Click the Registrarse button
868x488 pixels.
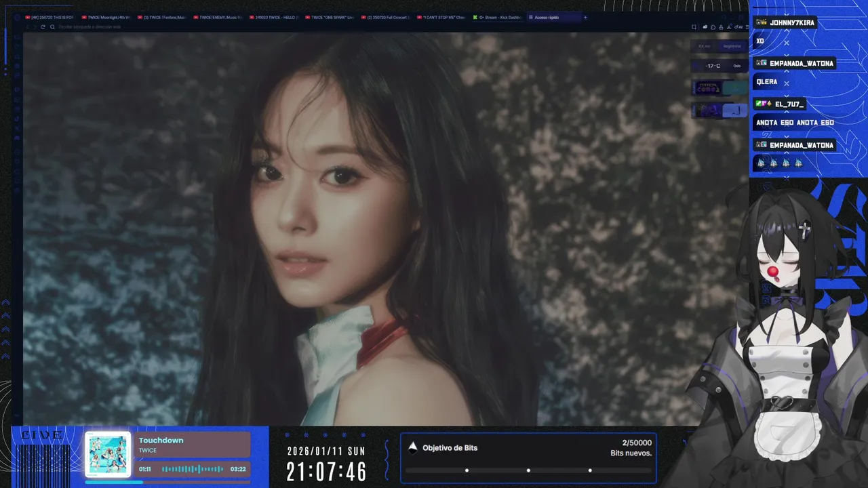click(732, 46)
